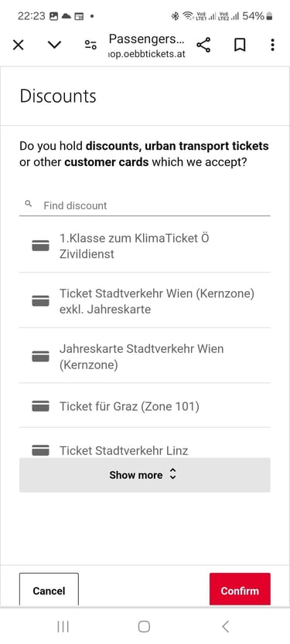This screenshot has width=290, height=644.
Task: Open site settings icon beside the URL
Action: click(90, 45)
